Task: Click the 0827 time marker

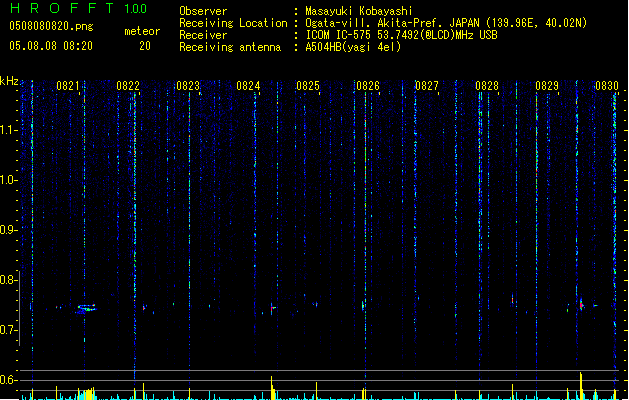Action: click(427, 86)
